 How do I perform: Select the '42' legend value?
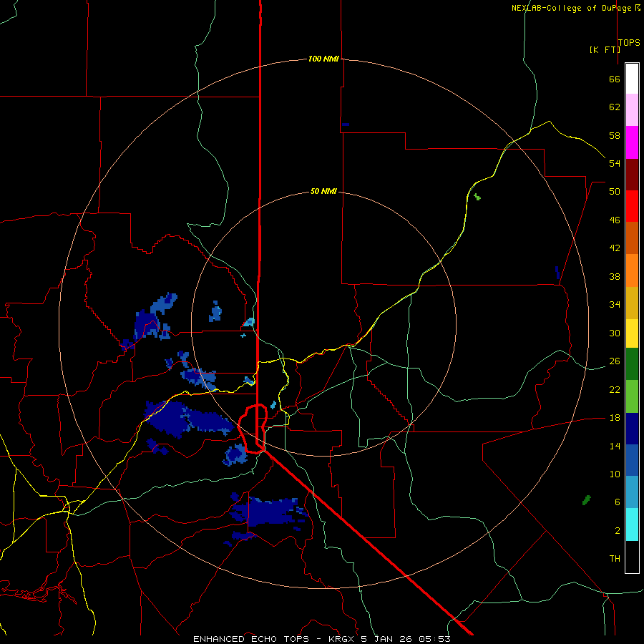click(615, 248)
